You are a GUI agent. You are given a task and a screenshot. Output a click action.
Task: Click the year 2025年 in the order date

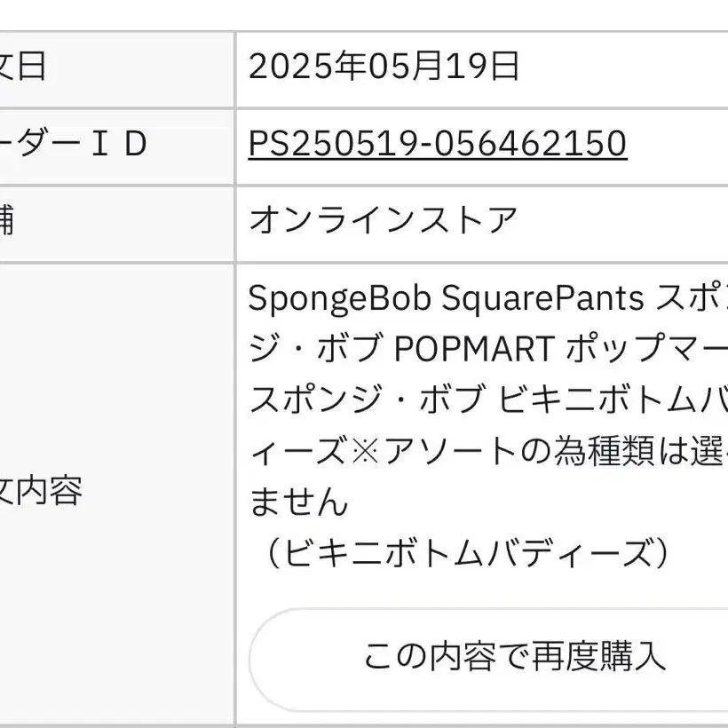pos(294,67)
